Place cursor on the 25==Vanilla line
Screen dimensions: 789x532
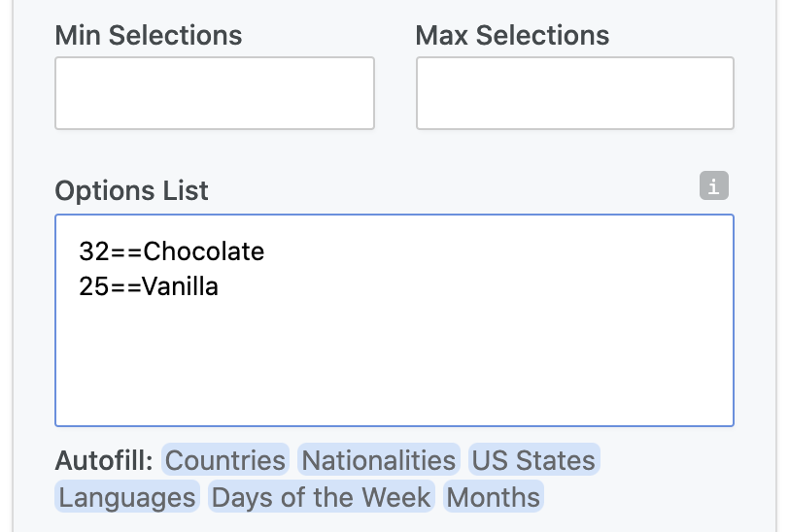click(149, 286)
